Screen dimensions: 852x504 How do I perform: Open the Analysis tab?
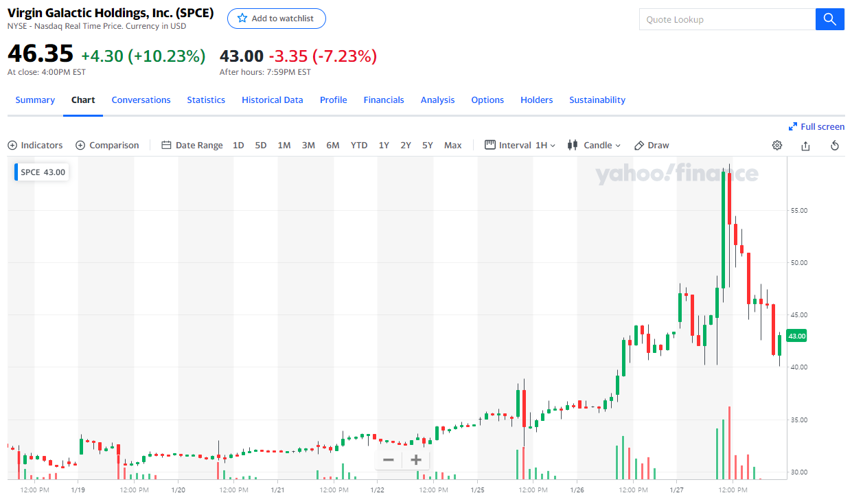438,100
